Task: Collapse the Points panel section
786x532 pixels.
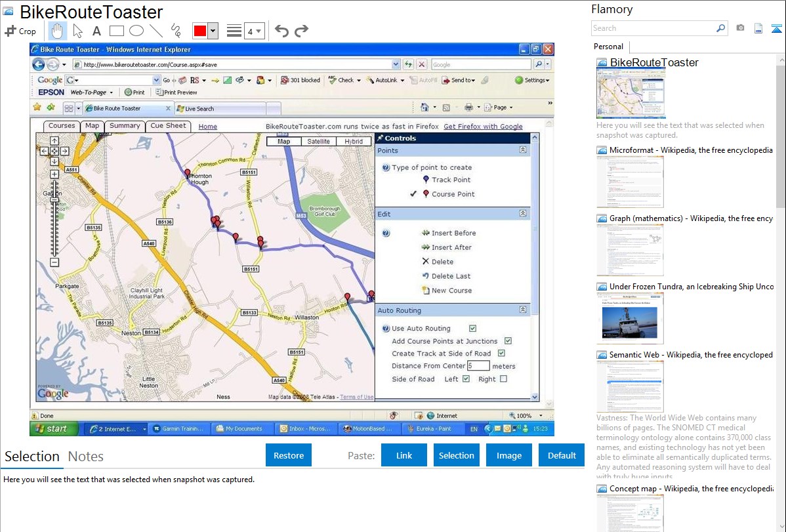Action: (523, 150)
